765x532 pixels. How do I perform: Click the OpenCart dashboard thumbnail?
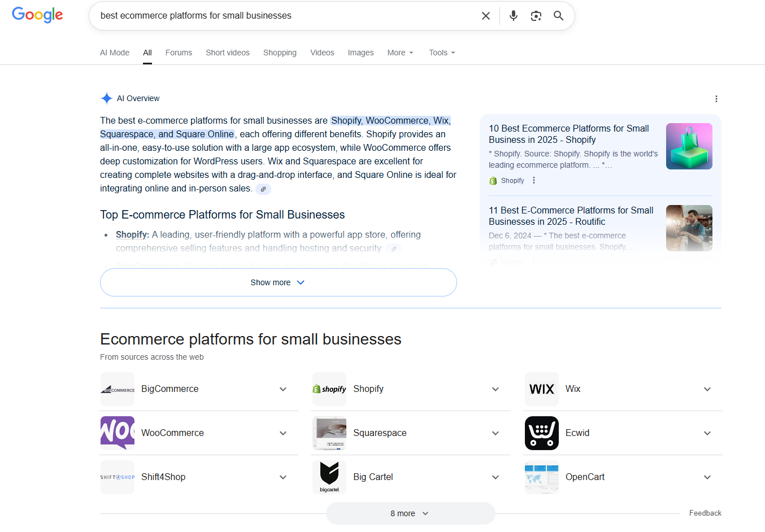pos(542,477)
